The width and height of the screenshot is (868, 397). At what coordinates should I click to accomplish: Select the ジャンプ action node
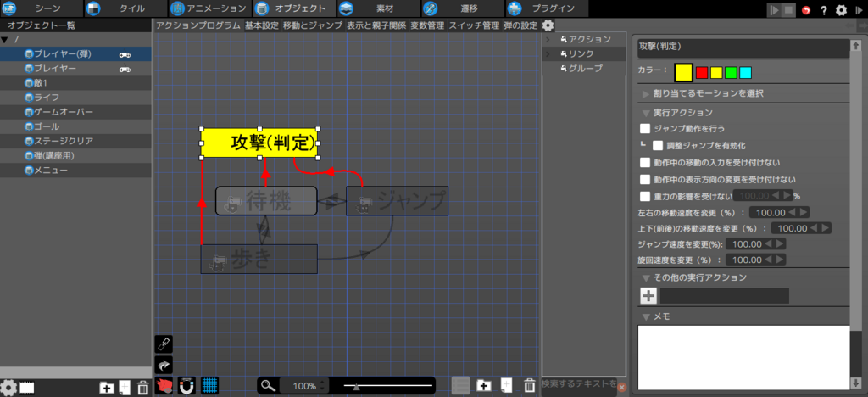coord(397,201)
